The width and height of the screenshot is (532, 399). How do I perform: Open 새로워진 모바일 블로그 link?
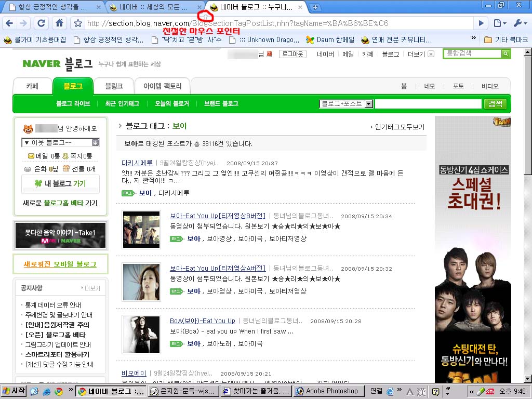pos(60,264)
